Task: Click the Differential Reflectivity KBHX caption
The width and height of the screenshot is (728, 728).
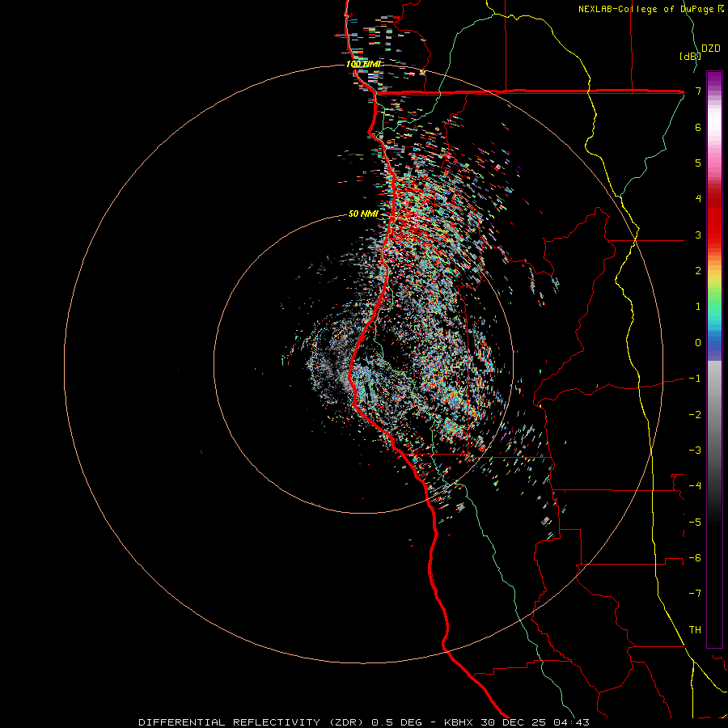Action: tap(364, 722)
